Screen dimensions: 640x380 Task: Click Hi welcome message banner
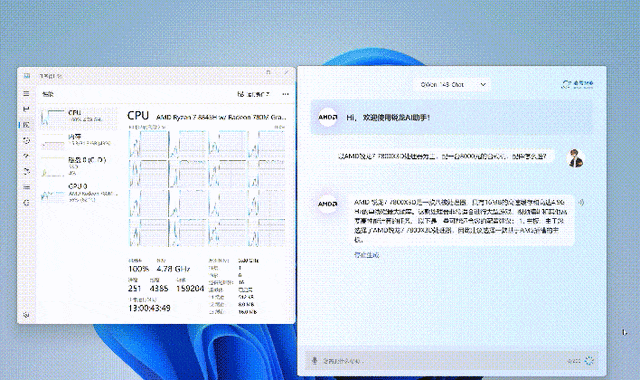tap(451, 118)
